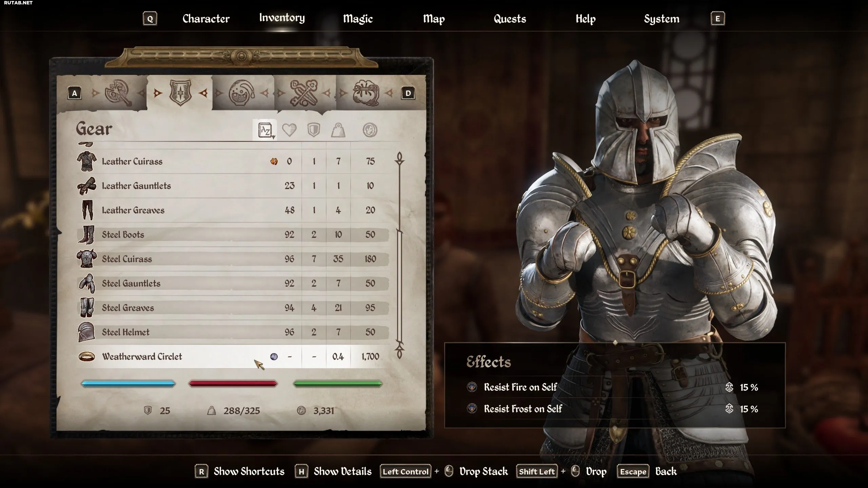
Task: Equip the Weatherward Circlet ring
Action: (233, 357)
